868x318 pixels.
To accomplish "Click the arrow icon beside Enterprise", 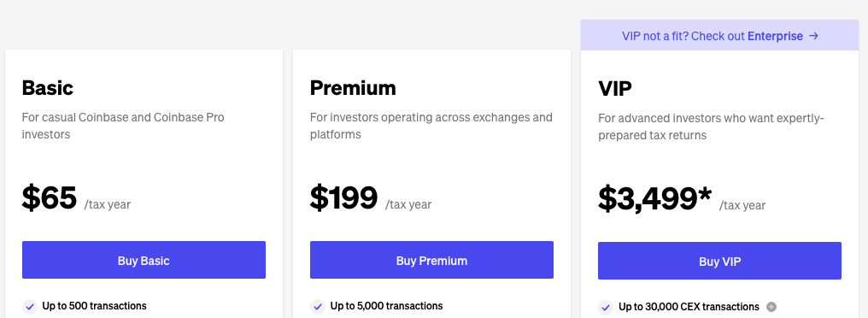I will click(813, 36).
